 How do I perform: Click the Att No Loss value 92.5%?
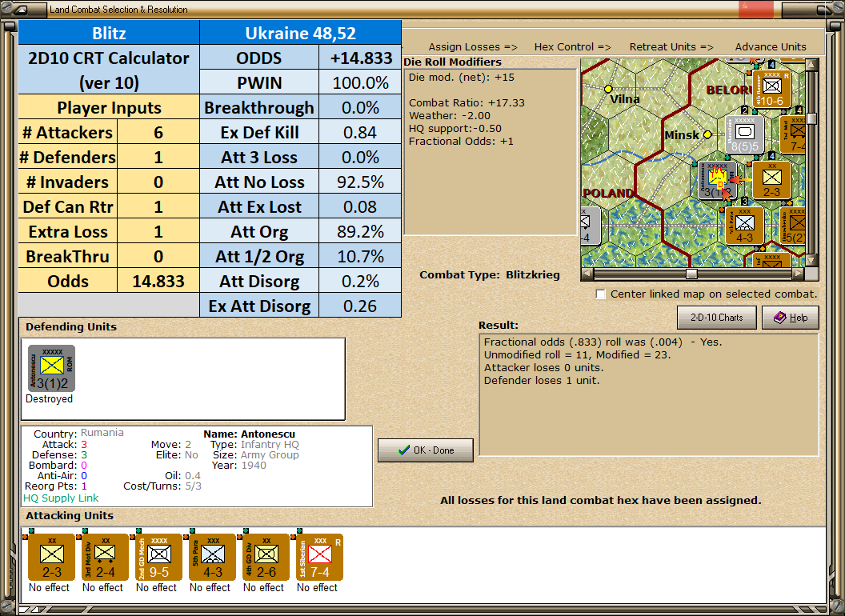point(360,182)
